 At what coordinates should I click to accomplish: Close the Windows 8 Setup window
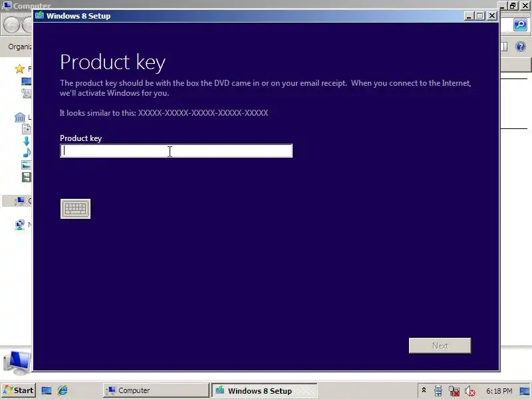[x=492, y=16]
